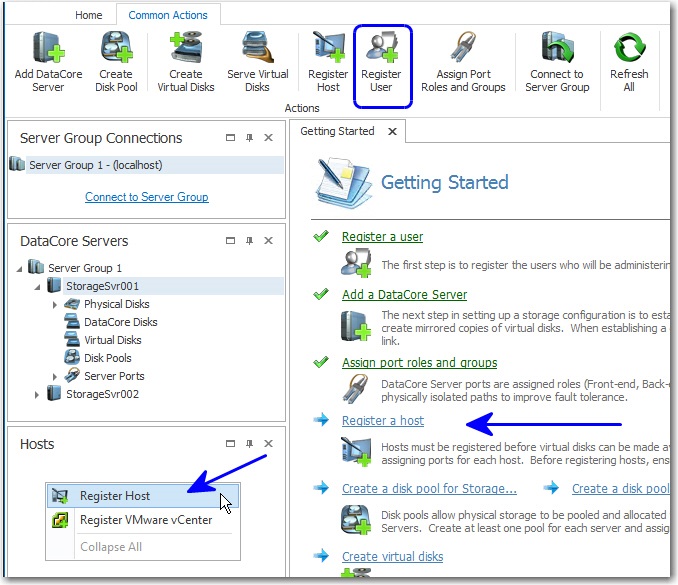Viewport: 678px width, 585px height.
Task: Click the register user icon in Getting Started
Action: (355, 263)
